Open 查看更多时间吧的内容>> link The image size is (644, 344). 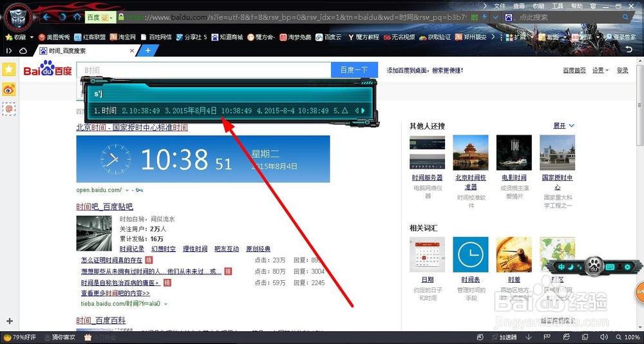click(115, 294)
